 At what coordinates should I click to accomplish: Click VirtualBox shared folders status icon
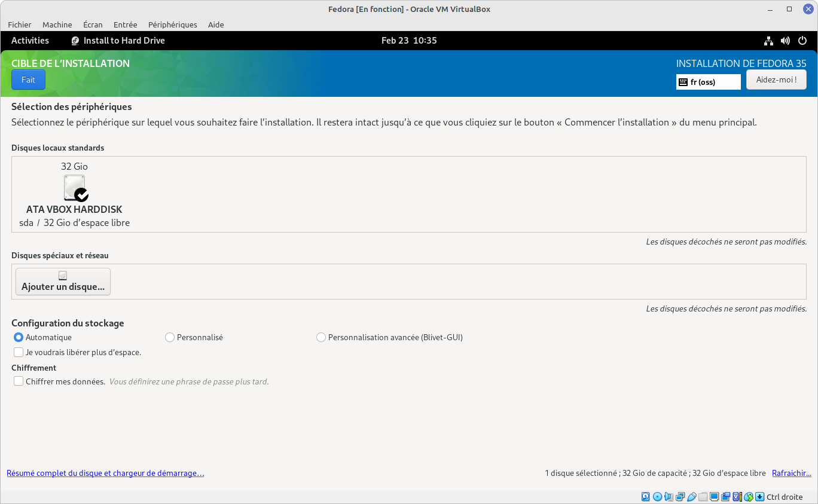coord(703,497)
